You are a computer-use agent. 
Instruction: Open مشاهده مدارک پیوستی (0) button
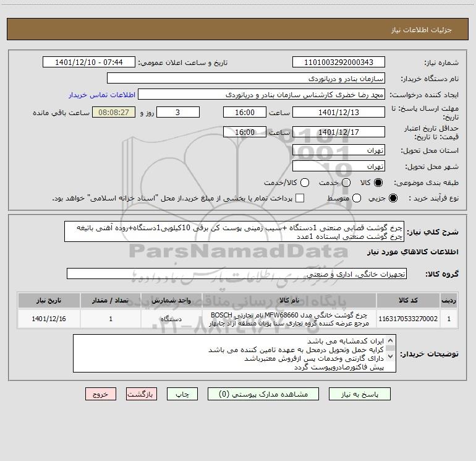click(263, 394)
